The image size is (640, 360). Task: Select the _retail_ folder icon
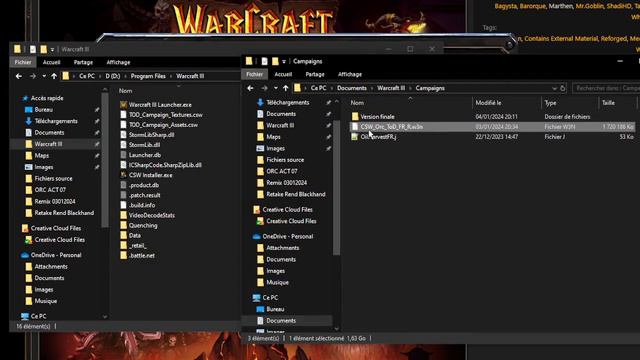click(123, 245)
